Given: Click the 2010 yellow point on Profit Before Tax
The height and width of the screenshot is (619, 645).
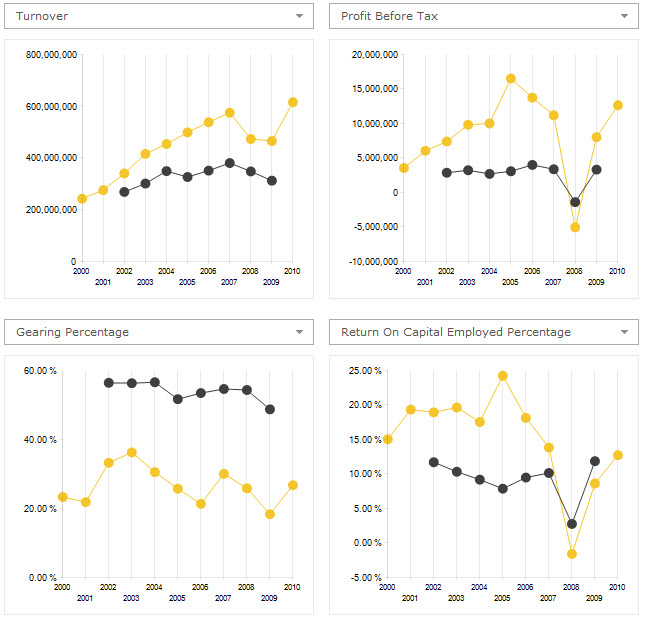Looking at the screenshot, I should pos(618,105).
